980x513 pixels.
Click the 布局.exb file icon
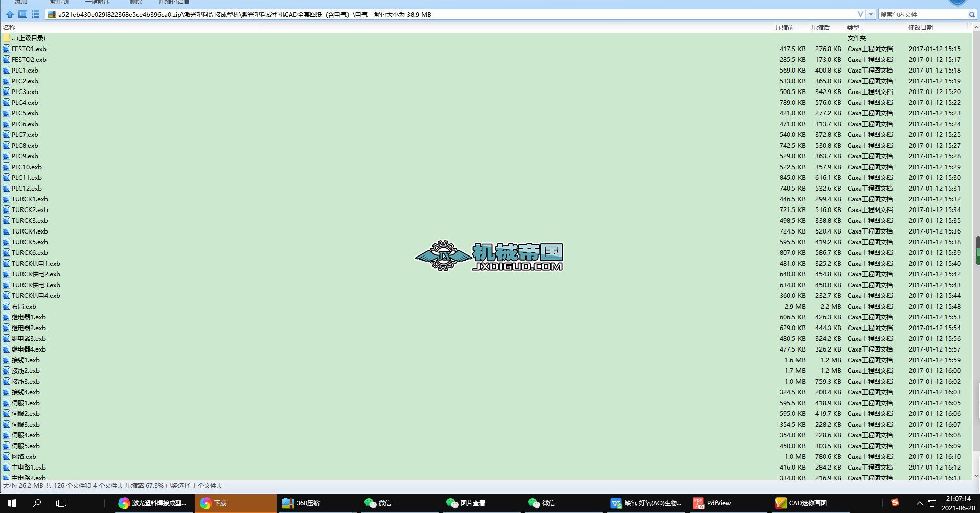coord(7,307)
